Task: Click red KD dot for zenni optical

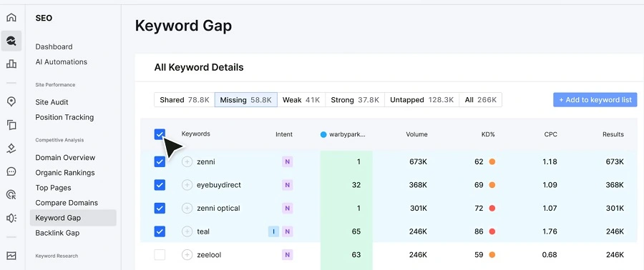Action: pos(492,208)
